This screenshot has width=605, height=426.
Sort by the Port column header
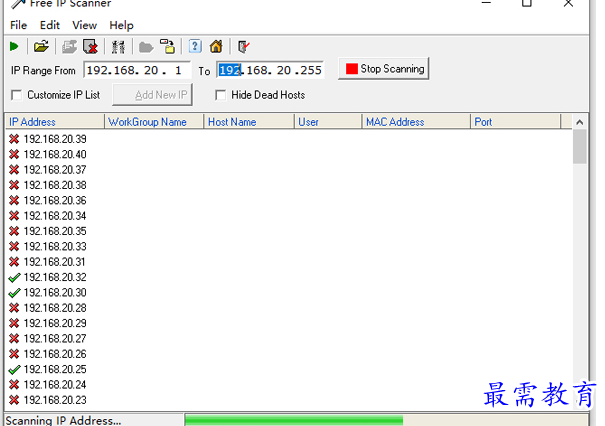515,122
